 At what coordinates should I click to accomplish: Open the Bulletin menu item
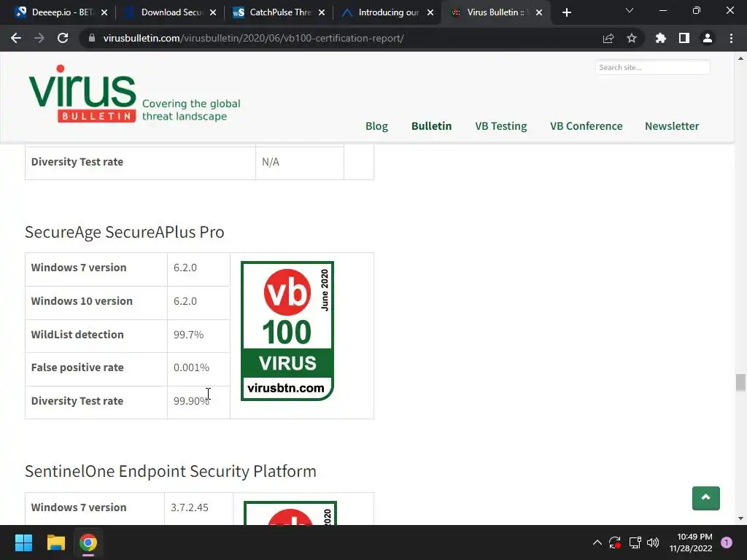coord(431,126)
